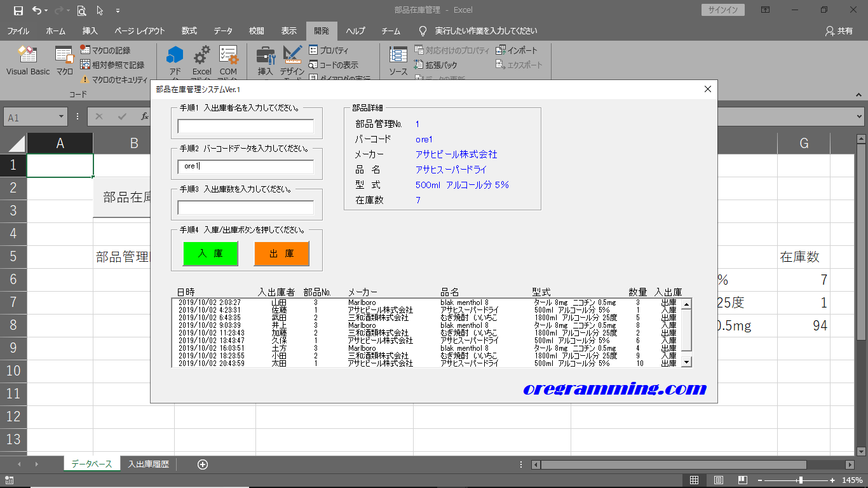Add a new sheet with plus icon
The width and height of the screenshot is (868, 488).
point(203,464)
